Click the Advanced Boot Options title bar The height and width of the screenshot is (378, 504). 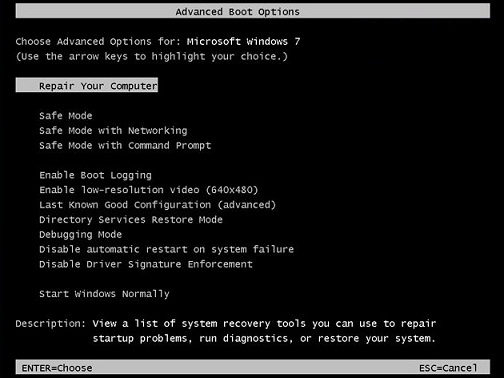pos(253,11)
